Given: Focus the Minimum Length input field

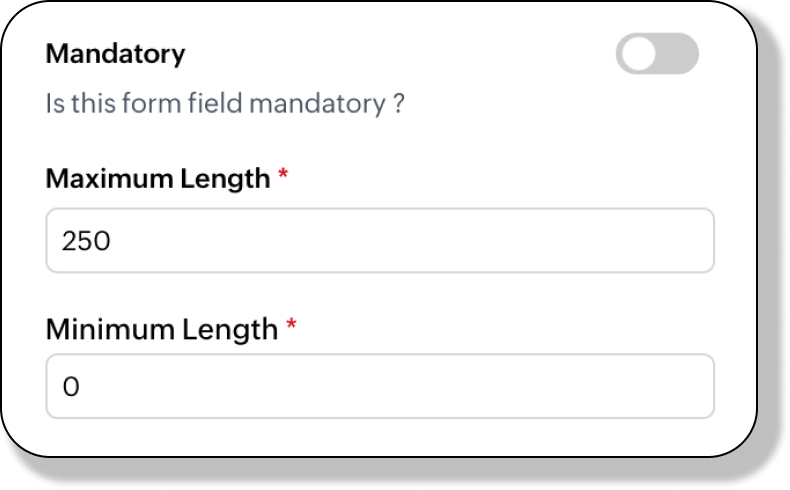Looking at the screenshot, I should (x=380, y=386).
